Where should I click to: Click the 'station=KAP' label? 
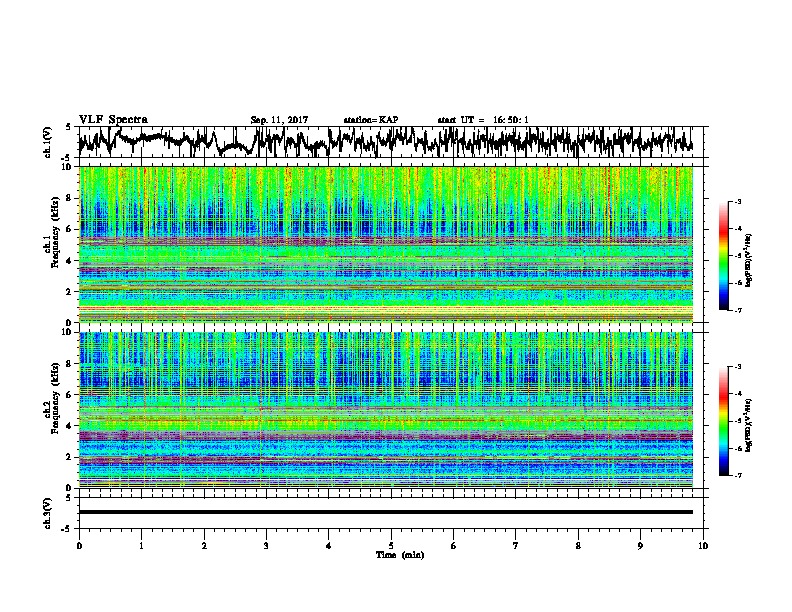[x=371, y=120]
